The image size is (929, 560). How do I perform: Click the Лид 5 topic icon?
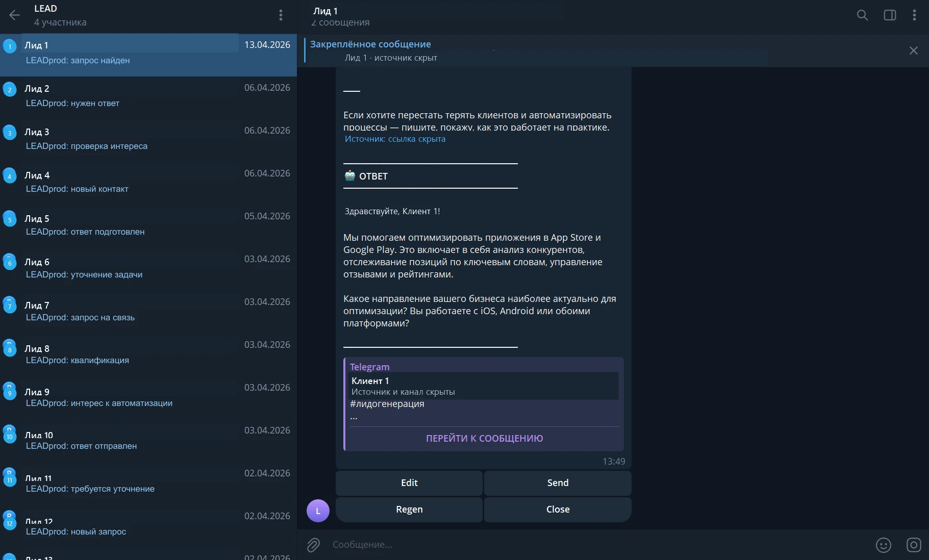[10, 220]
